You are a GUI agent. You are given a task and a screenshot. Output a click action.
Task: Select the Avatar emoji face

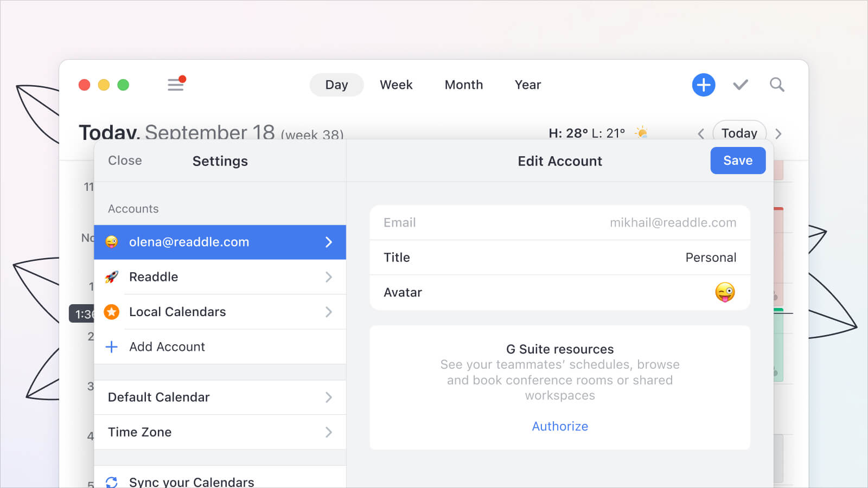click(x=725, y=292)
